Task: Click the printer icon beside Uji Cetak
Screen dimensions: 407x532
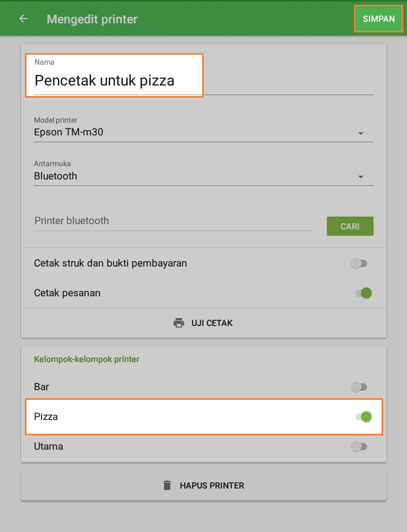Action: pyautogui.click(x=179, y=323)
